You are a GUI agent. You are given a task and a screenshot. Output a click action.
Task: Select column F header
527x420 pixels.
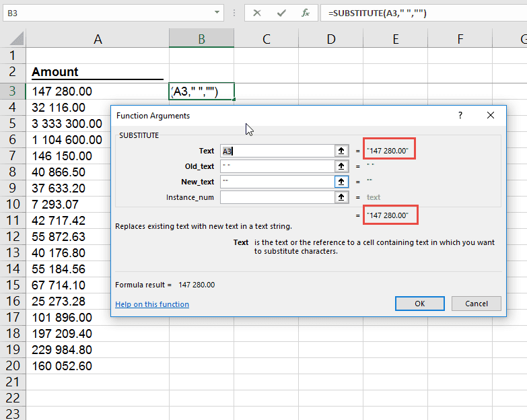(460, 39)
